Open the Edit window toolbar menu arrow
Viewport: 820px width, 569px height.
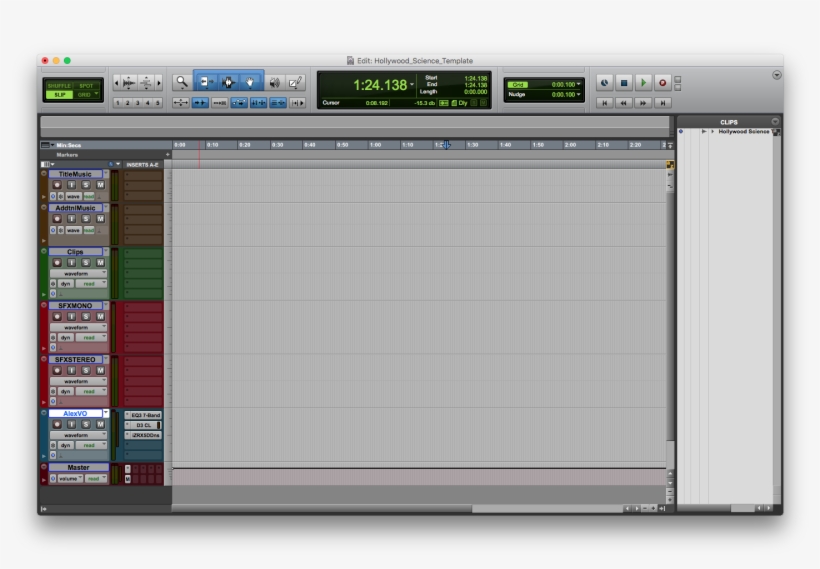point(777,75)
